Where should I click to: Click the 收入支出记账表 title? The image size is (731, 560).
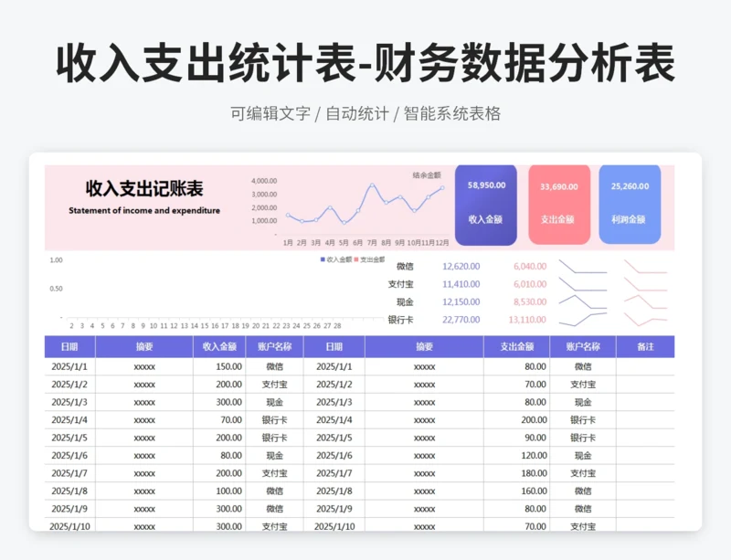(144, 189)
